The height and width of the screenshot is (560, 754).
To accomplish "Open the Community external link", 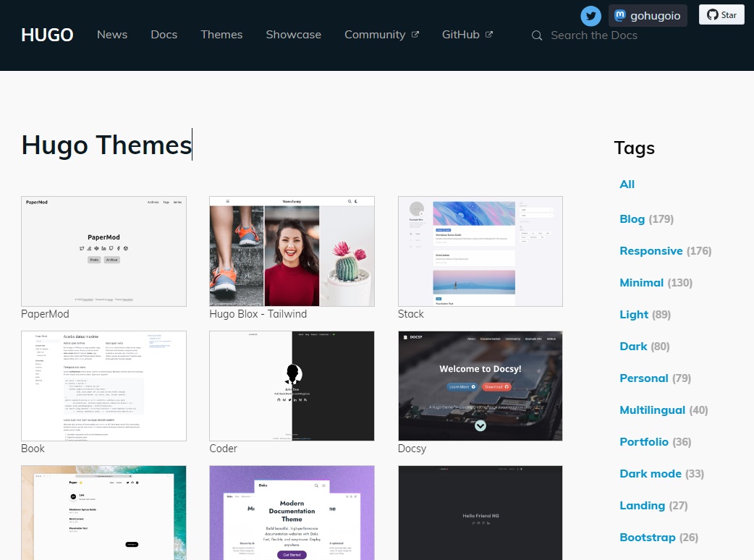I will 382,35.
